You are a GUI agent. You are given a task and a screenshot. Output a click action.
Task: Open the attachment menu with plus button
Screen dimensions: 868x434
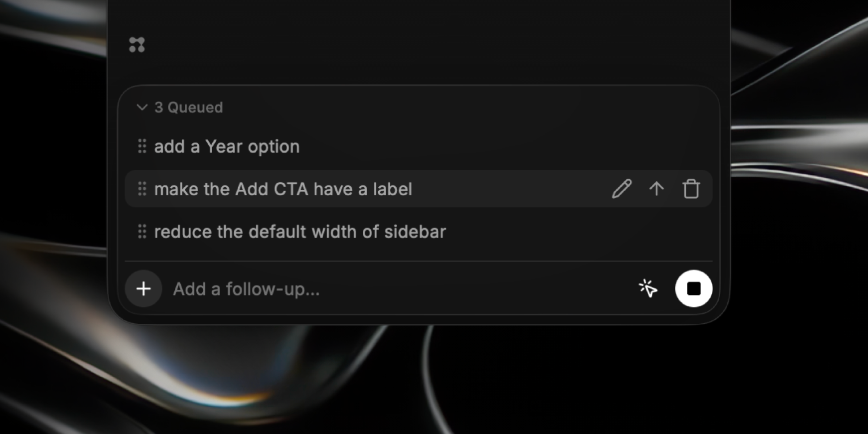click(144, 289)
